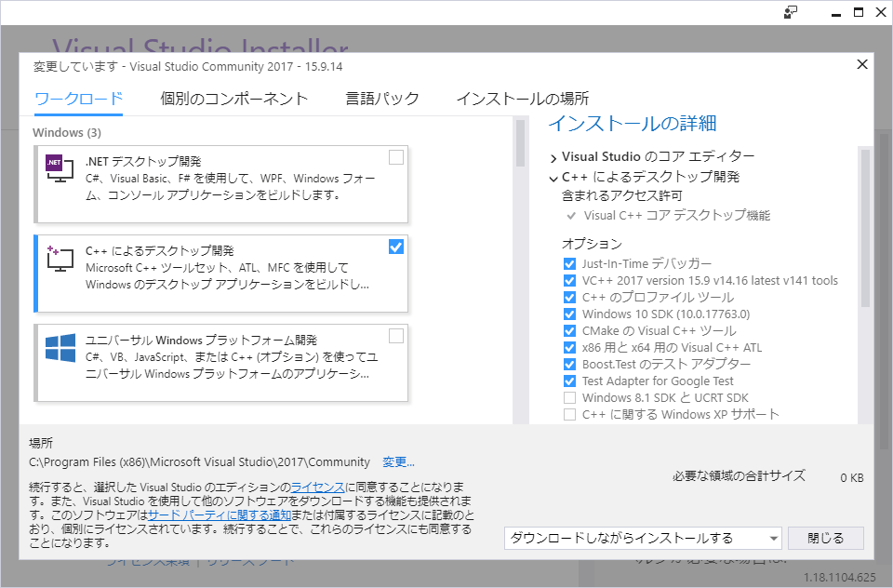Click the Visual C++ コア デスクトップ機能 item
The width and height of the screenshot is (893, 588).
click(676, 215)
